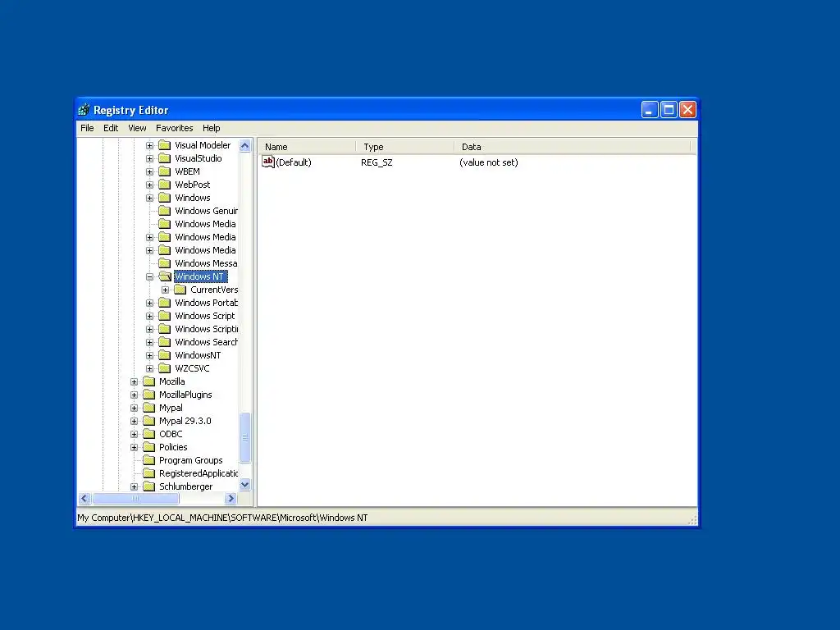The height and width of the screenshot is (630, 840).
Task: Expand the Schlumberger key
Action: (x=135, y=487)
